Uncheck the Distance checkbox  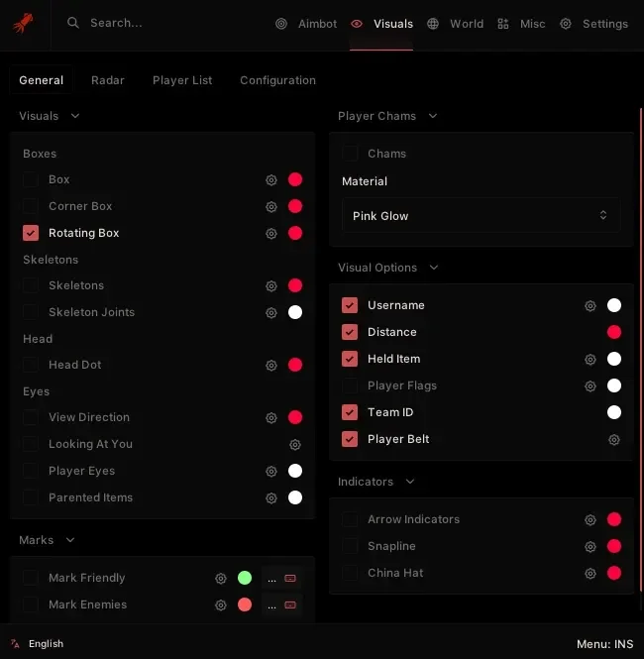(x=350, y=332)
